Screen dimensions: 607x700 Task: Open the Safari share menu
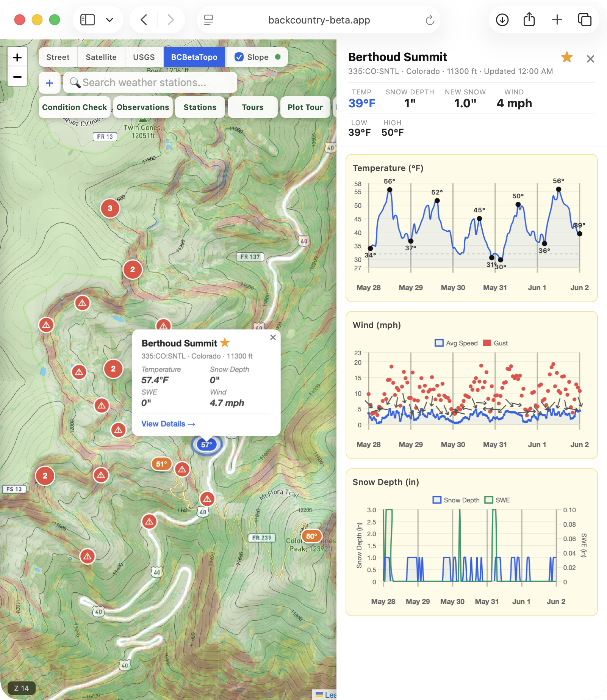pos(529,19)
